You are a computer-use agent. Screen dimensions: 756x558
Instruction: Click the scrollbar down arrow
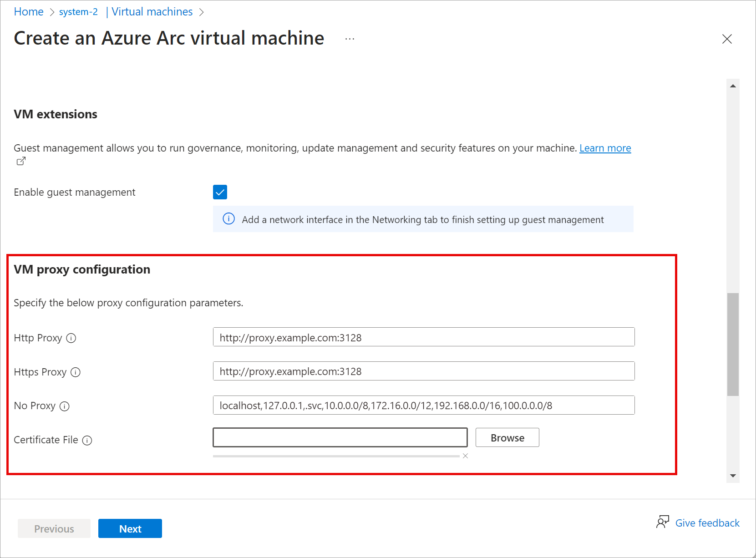pyautogui.click(x=732, y=477)
